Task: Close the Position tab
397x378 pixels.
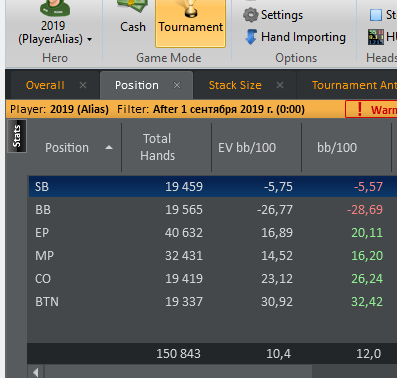Action: (177, 85)
